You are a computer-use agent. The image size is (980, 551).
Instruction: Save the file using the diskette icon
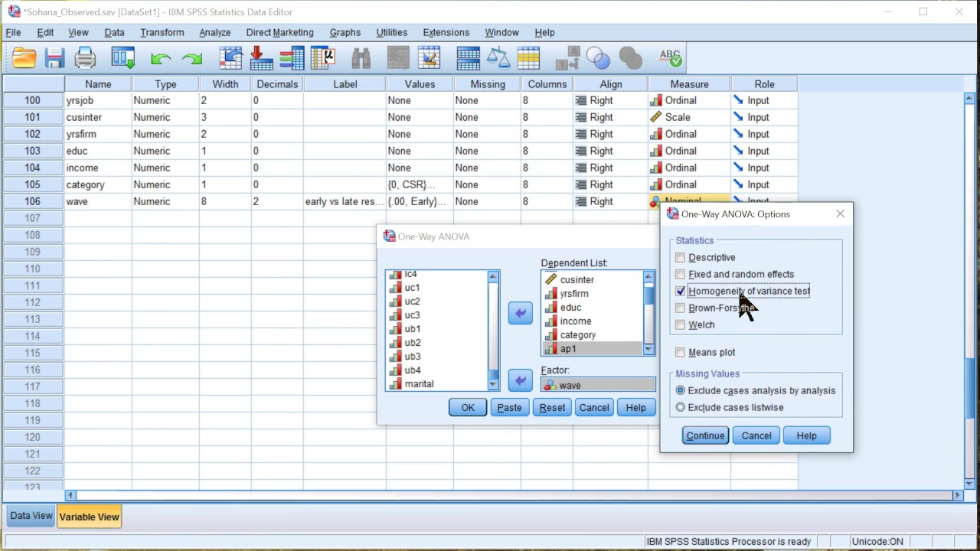(x=54, y=58)
